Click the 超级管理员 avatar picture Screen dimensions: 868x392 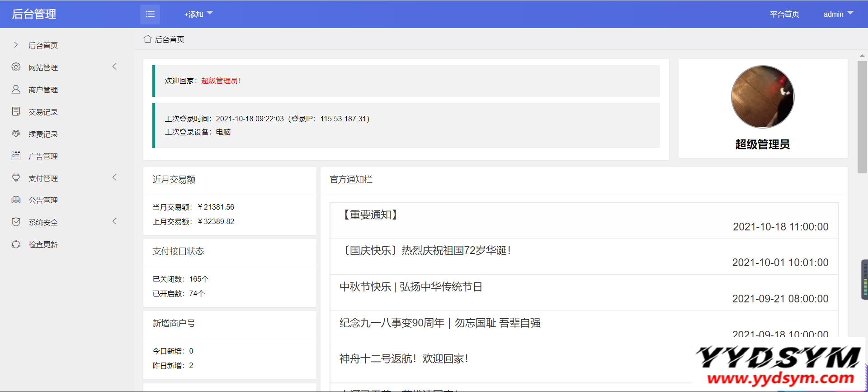[x=762, y=97]
